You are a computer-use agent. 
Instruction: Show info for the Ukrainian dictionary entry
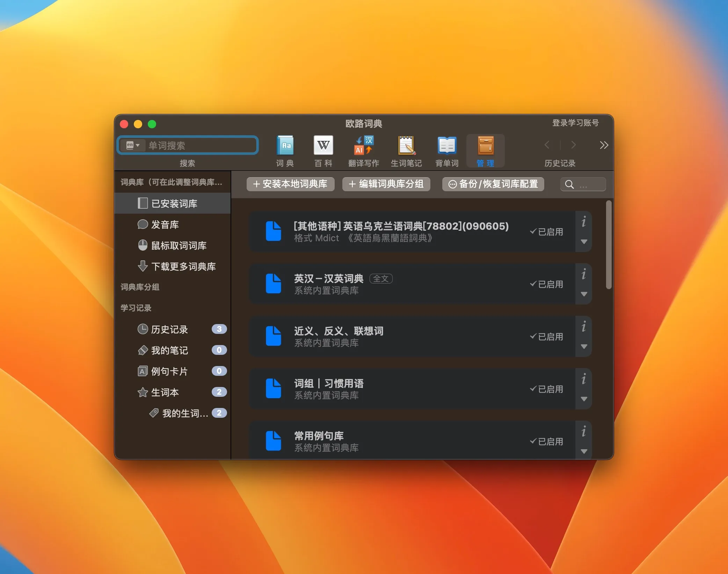point(583,222)
